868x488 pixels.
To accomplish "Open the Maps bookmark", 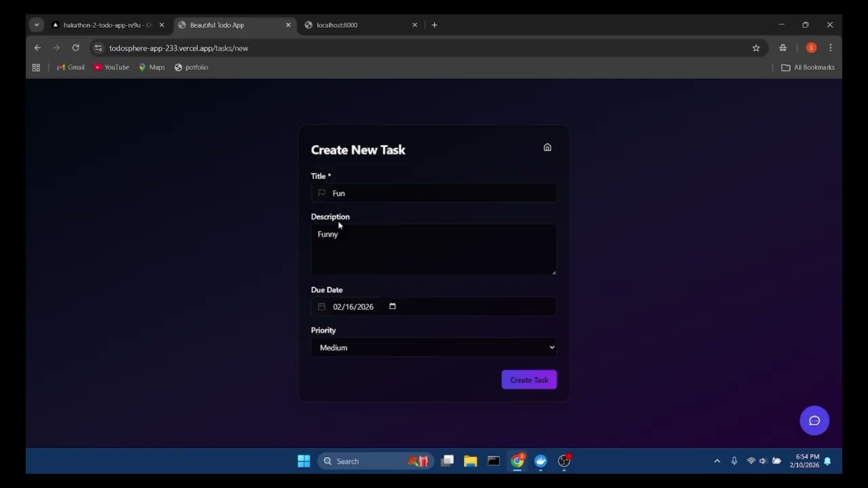I will pos(152,67).
